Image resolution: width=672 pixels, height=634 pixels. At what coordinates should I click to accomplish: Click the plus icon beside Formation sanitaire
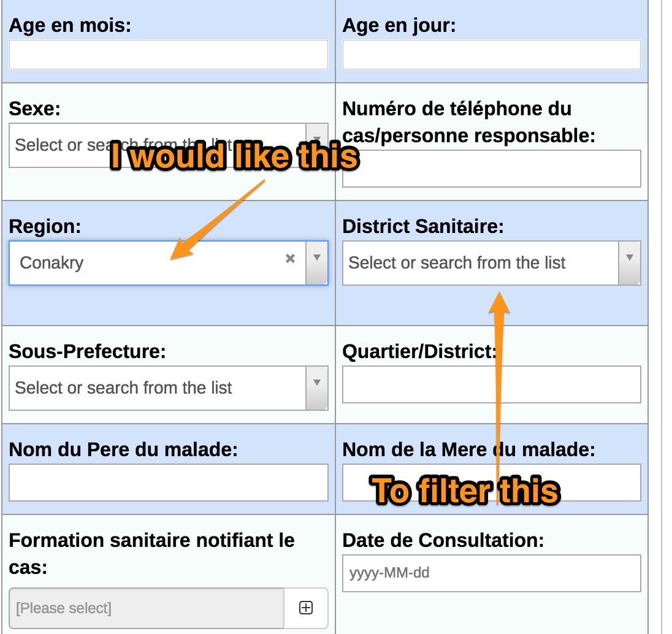[x=305, y=608]
